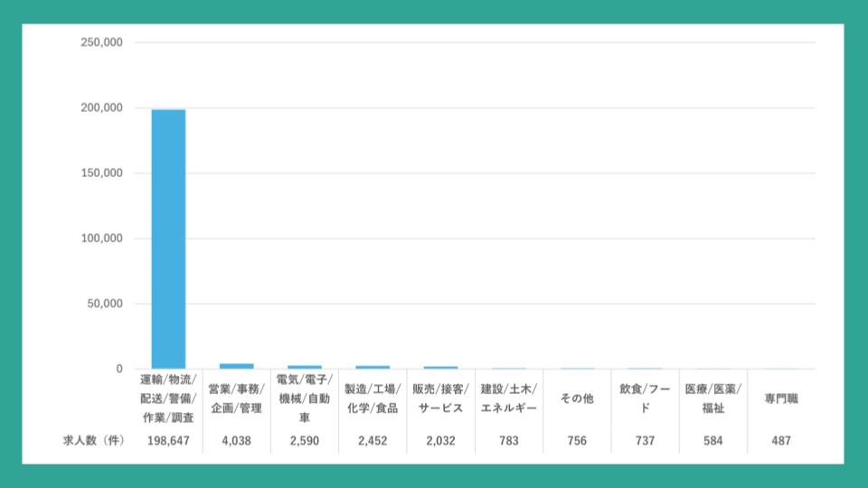
Task: Select the 飲食/フード category label
Action: [645, 399]
